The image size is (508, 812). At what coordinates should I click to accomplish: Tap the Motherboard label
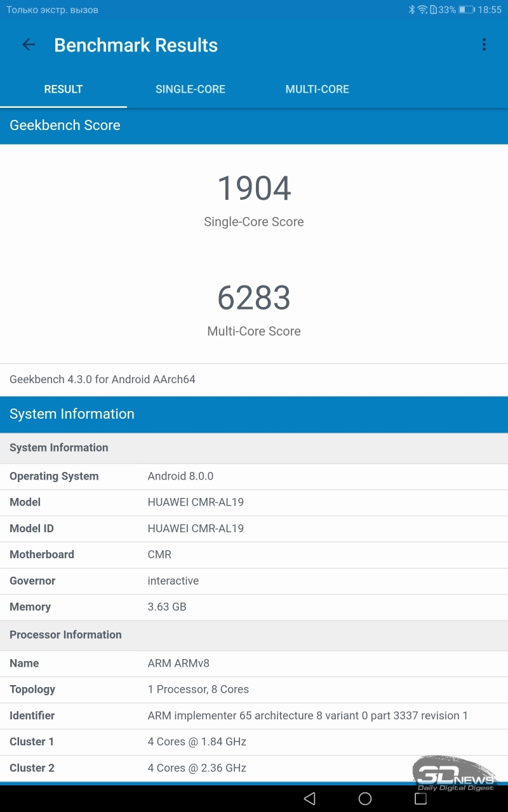(42, 554)
